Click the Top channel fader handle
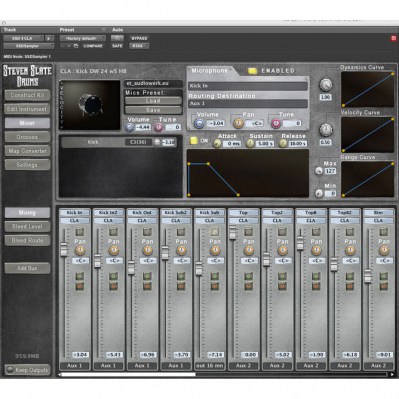The height and width of the screenshot is (399, 399). click(233, 232)
